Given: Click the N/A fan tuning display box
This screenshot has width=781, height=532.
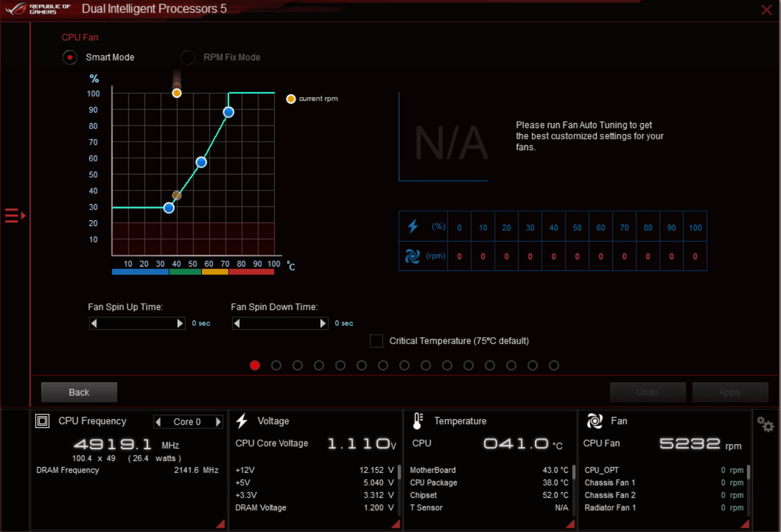Looking at the screenshot, I should (444, 137).
